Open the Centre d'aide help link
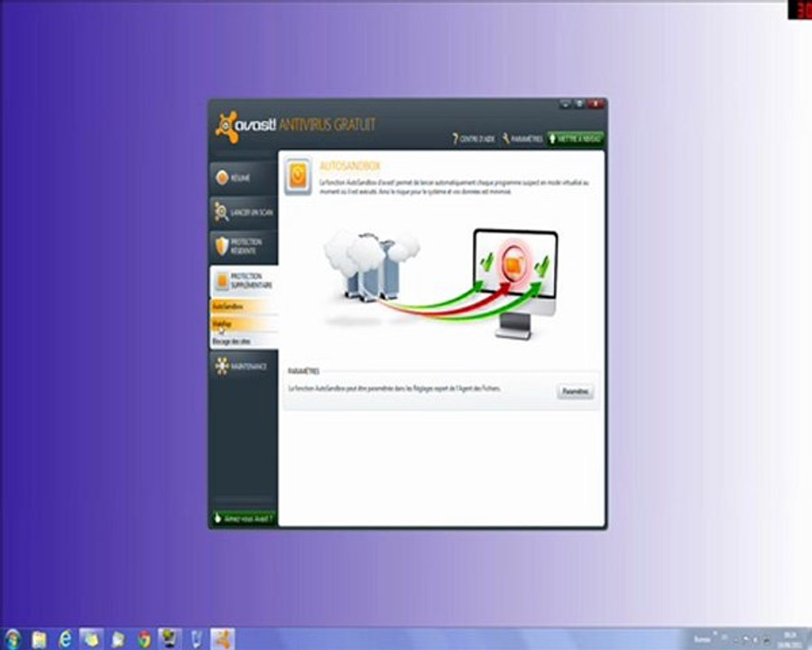The image size is (812, 650). pos(474,139)
